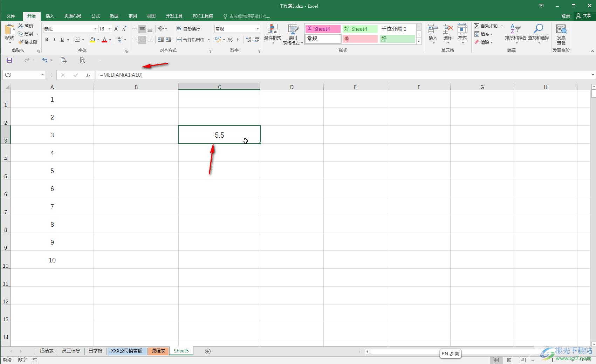Apply the 好_Sheet4 cell style
Screen dimensions: 596x364
(360, 29)
